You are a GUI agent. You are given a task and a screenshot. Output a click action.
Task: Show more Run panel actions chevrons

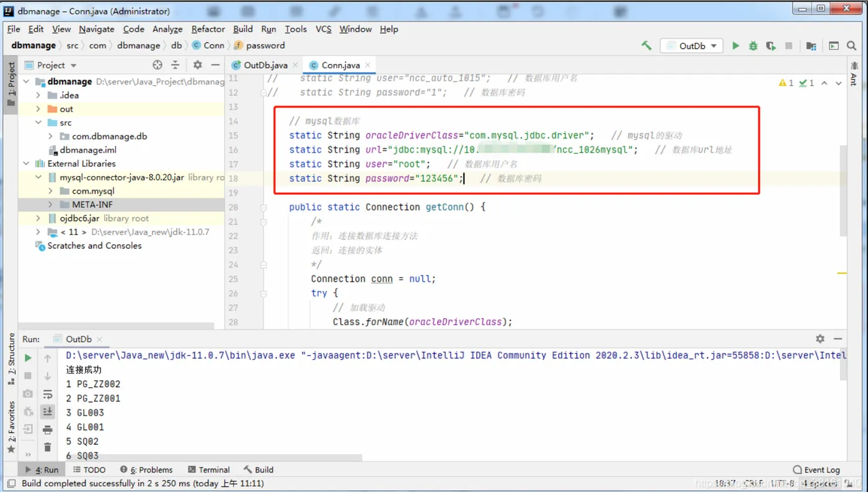28,455
